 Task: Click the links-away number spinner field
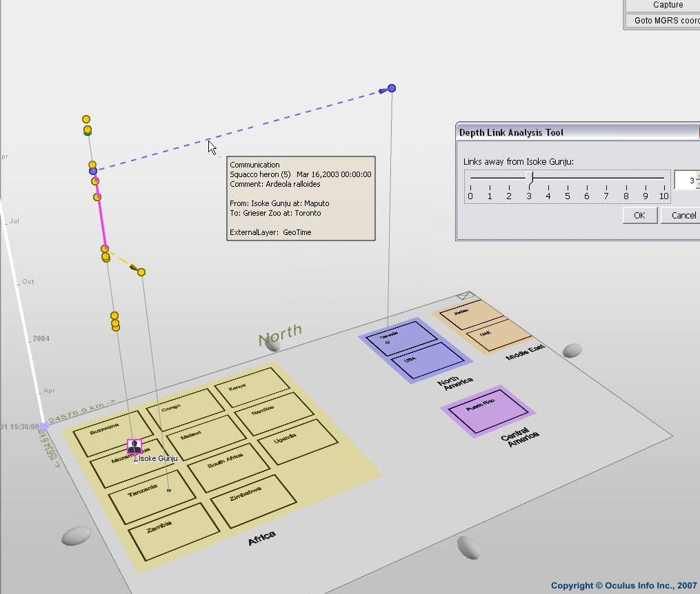[x=685, y=180]
